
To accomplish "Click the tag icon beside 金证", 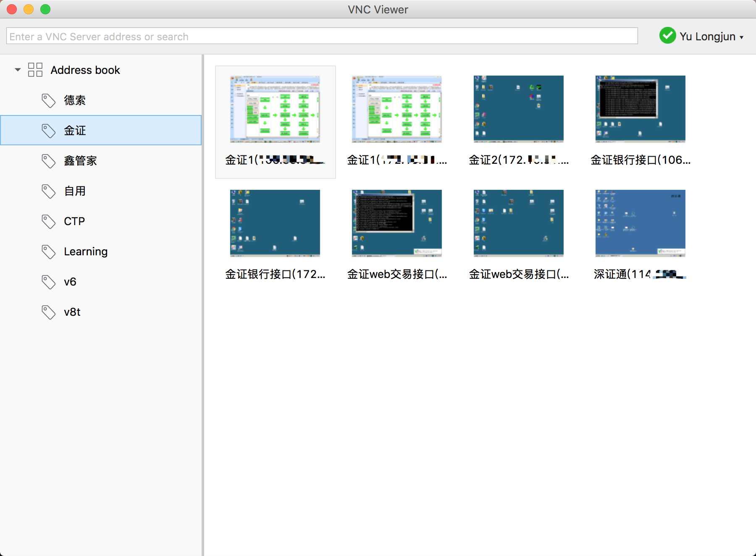I will tap(48, 131).
